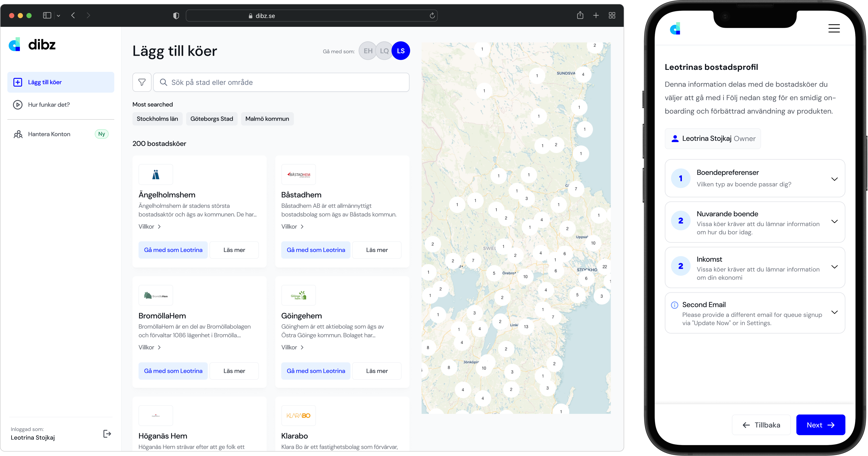Open the mobile hamburger menu
This screenshot has height=456, width=868.
834,28
